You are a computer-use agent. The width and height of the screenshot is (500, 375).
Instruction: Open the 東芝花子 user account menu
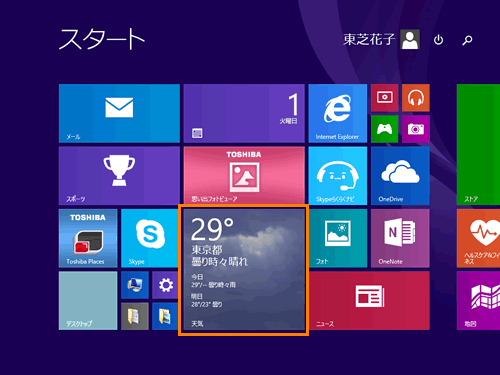[x=381, y=39]
